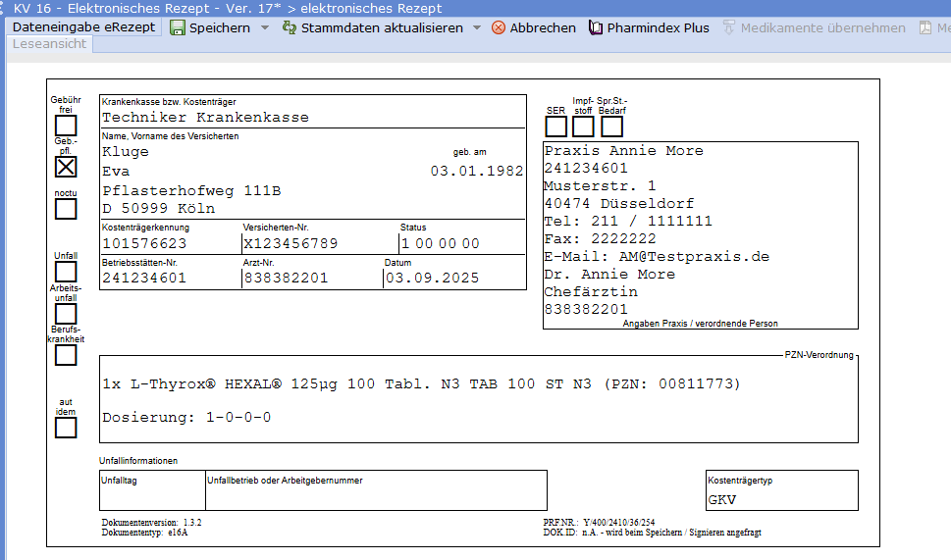Screen dimensions: 951x560
Task: Click the Kostenträgerkennung 101576623 value
Action: pos(144,243)
